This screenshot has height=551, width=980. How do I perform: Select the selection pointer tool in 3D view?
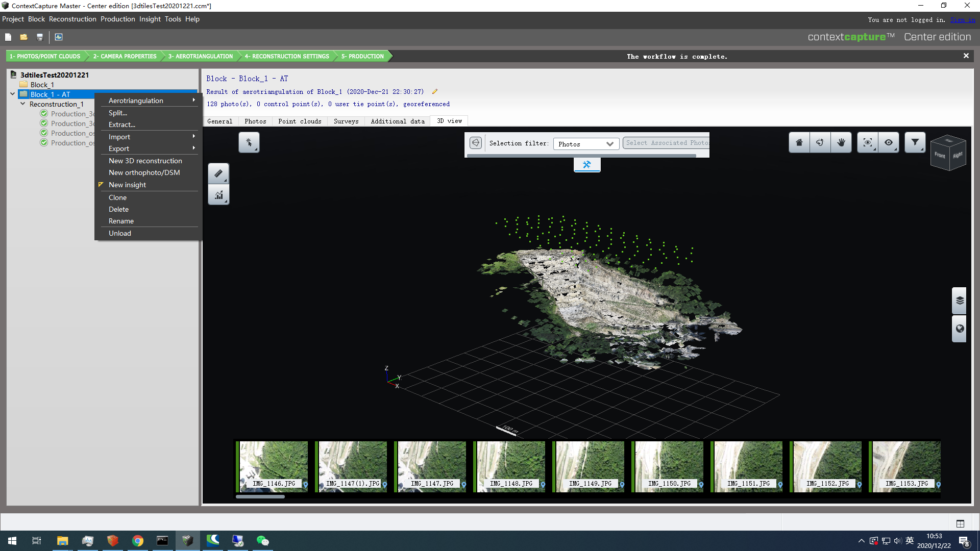[249, 142]
